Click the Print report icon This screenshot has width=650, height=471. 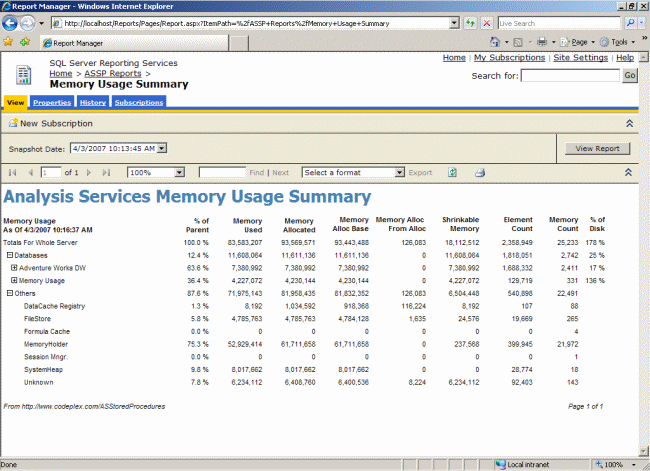479,172
